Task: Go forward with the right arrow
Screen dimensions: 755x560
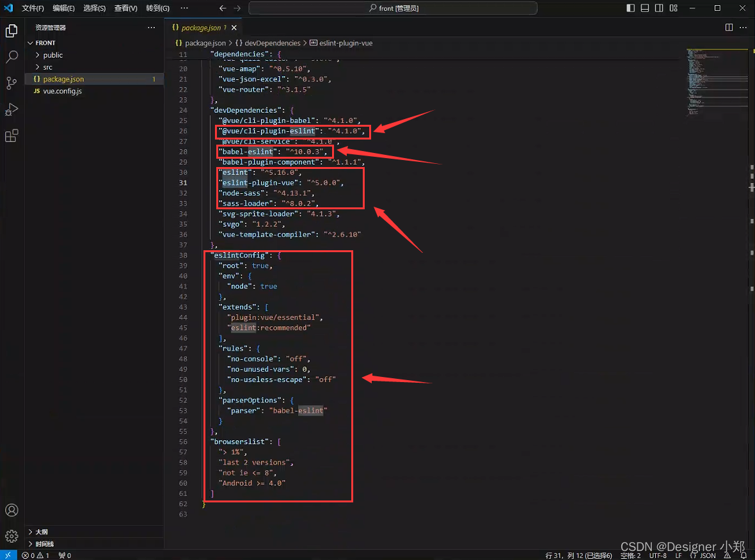Action: 237,8
